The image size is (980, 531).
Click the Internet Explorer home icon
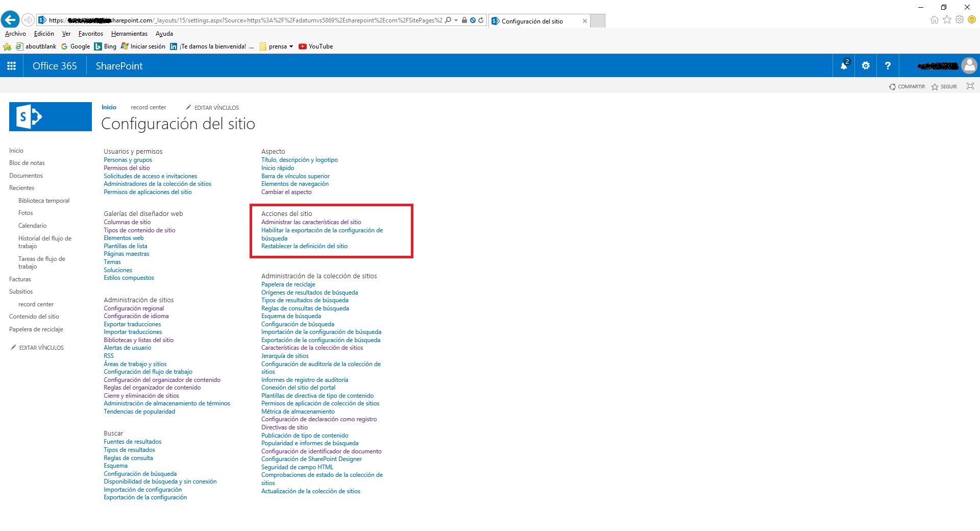point(935,20)
